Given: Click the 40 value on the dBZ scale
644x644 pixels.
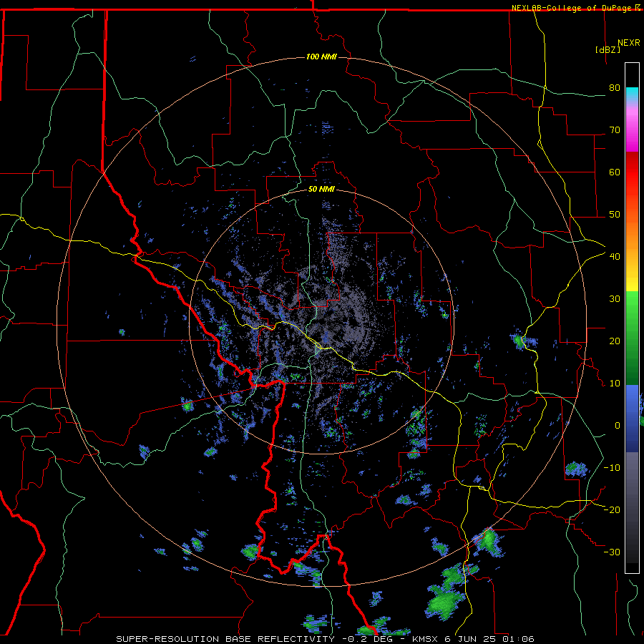Looking at the screenshot, I should click(x=615, y=257).
